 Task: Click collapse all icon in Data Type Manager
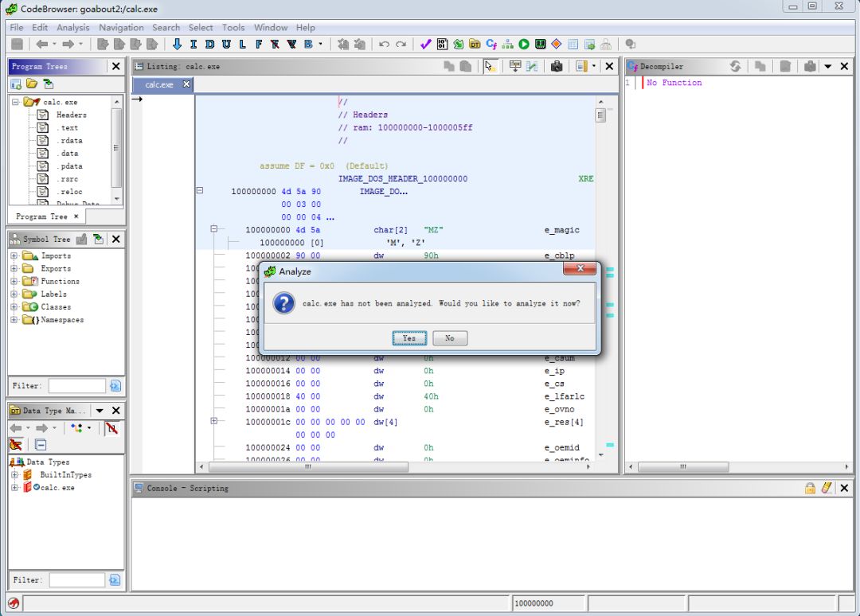point(41,444)
